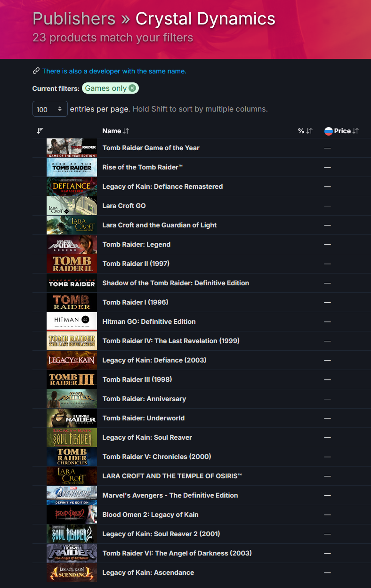Open the Blood Omen 2 thumbnail
371x588 pixels.
pos(72,515)
